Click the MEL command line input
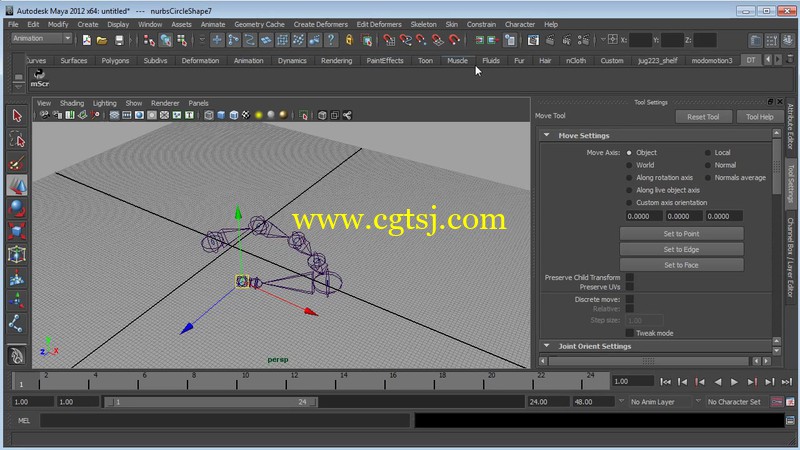This screenshot has height=450, width=800. (x=224, y=421)
